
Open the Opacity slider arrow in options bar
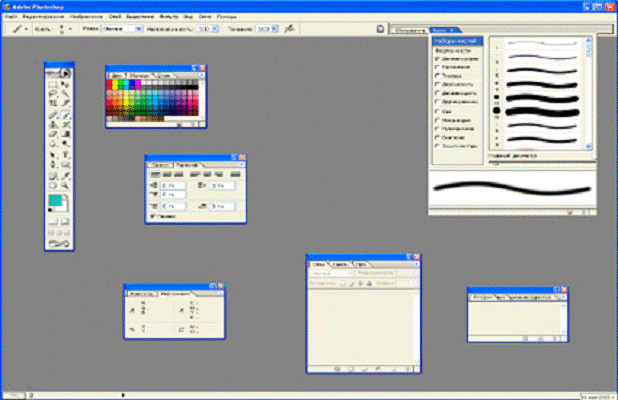point(215,29)
